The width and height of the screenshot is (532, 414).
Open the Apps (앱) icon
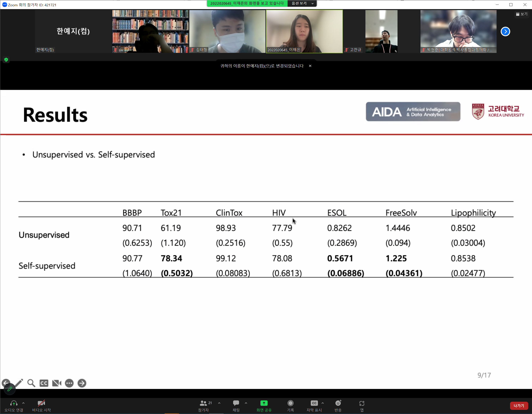click(x=362, y=403)
